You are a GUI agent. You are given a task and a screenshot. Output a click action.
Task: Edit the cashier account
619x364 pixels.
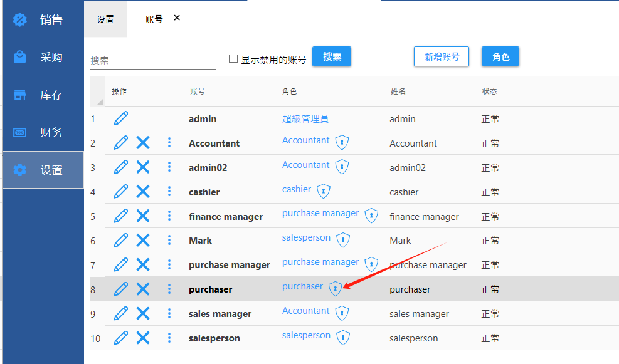(121, 192)
